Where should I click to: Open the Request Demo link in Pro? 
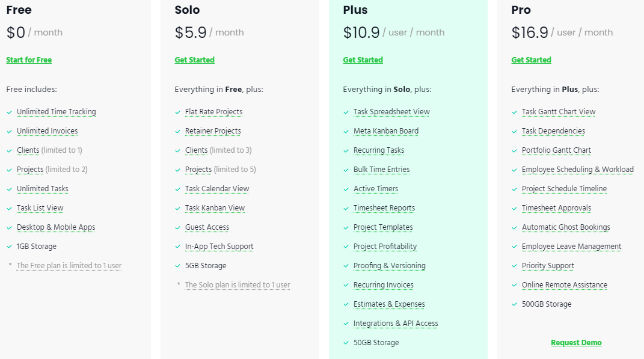(x=576, y=342)
